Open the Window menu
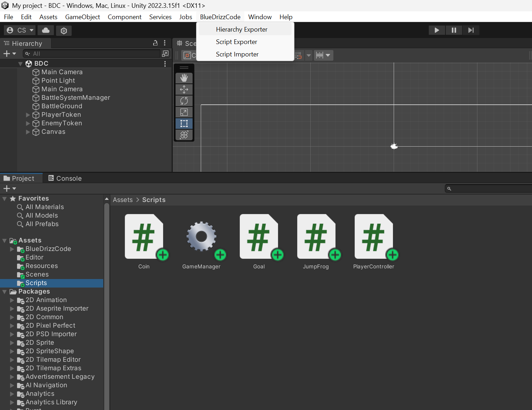 tap(260, 17)
